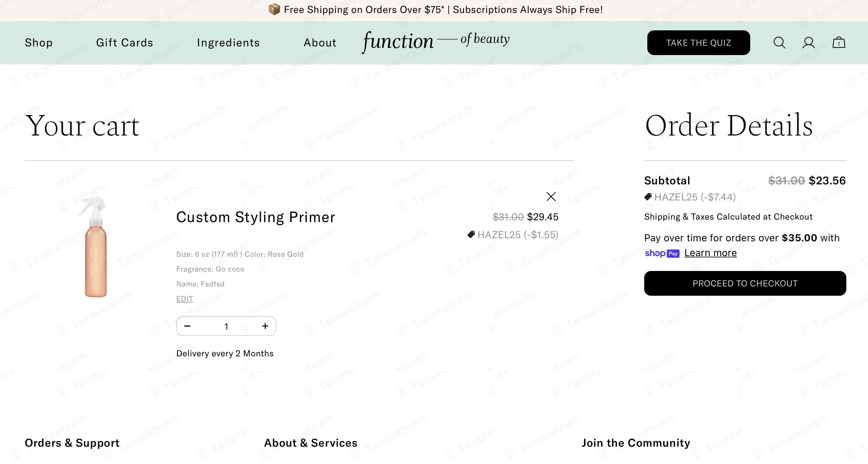Click Proceed to Checkout
This screenshot has width=868, height=464.
tap(745, 284)
